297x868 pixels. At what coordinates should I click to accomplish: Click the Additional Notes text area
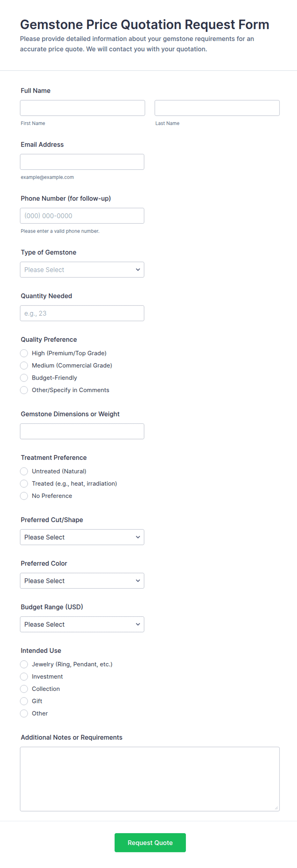[149, 779]
